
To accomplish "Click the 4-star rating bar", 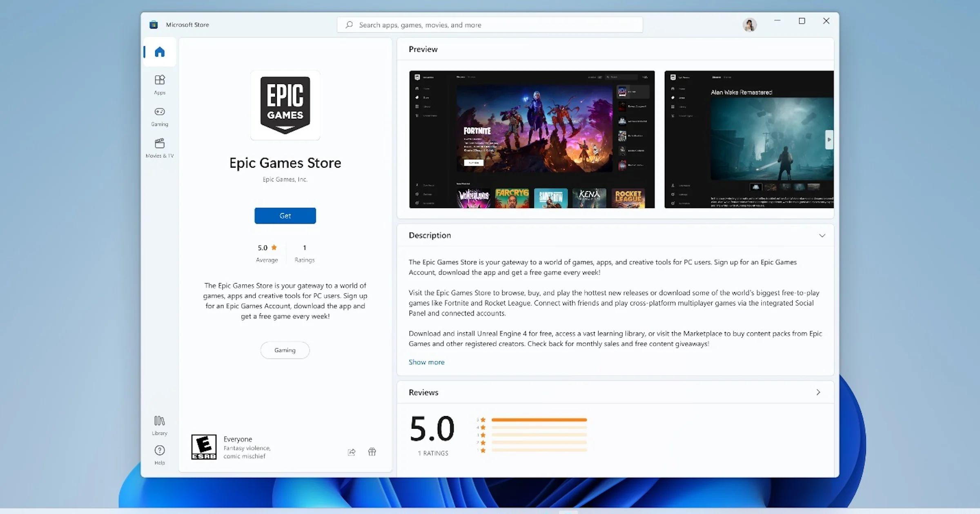I will tap(539, 428).
